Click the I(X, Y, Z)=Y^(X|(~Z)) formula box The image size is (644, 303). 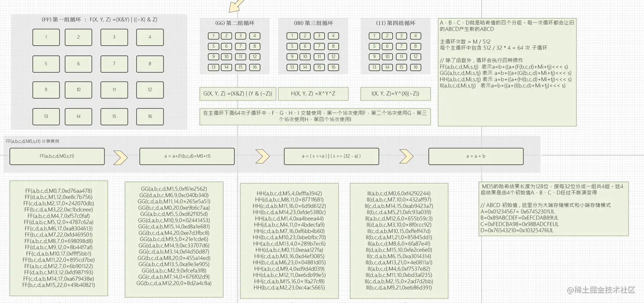395,94
